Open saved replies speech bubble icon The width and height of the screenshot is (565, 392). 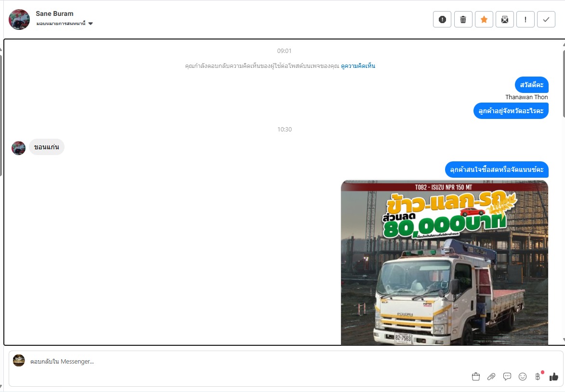click(507, 377)
